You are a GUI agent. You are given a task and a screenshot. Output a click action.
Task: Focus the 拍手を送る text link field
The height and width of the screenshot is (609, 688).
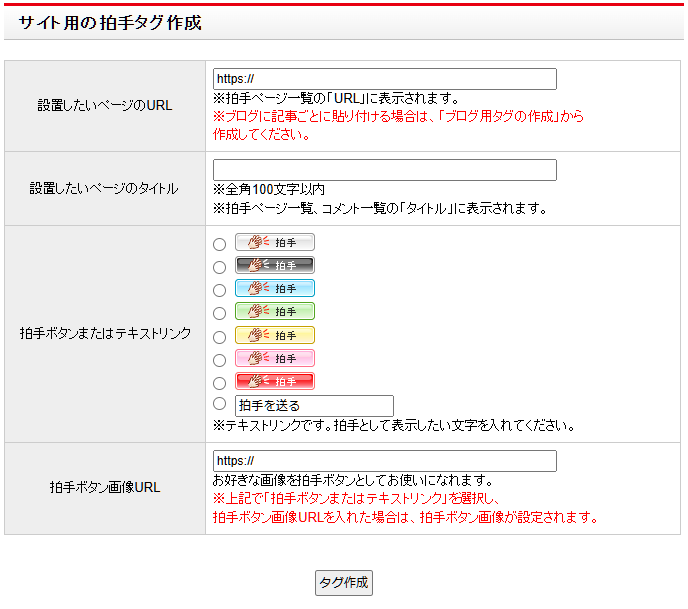coord(314,406)
